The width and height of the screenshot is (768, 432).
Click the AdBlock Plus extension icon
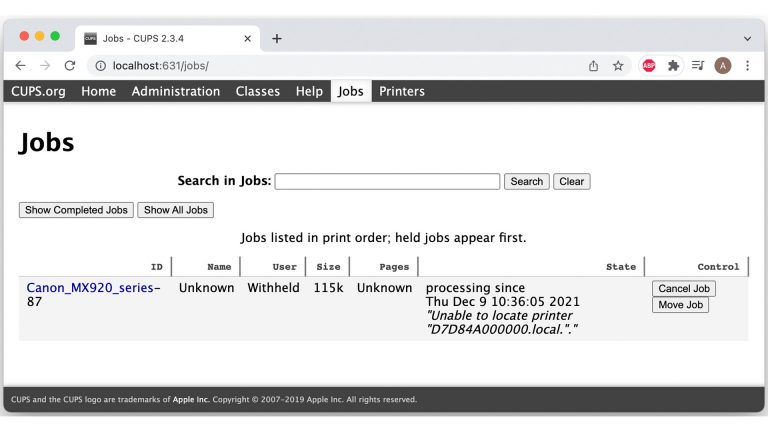click(648, 65)
